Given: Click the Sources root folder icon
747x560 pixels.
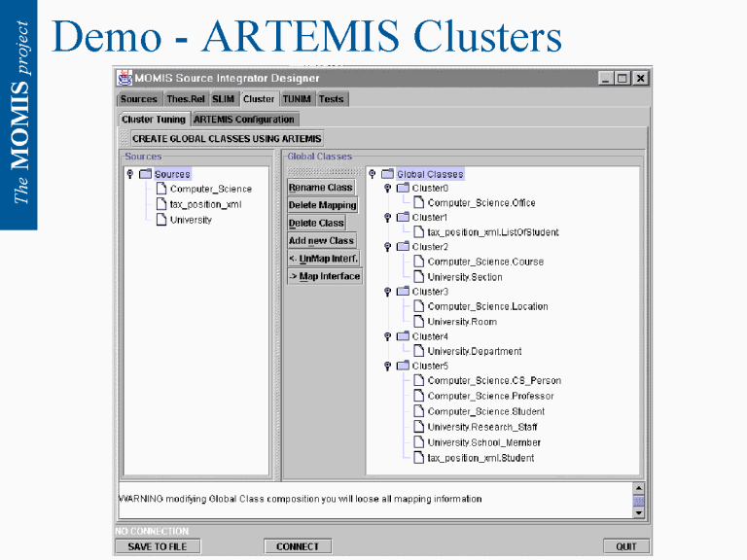Looking at the screenshot, I should click(146, 174).
